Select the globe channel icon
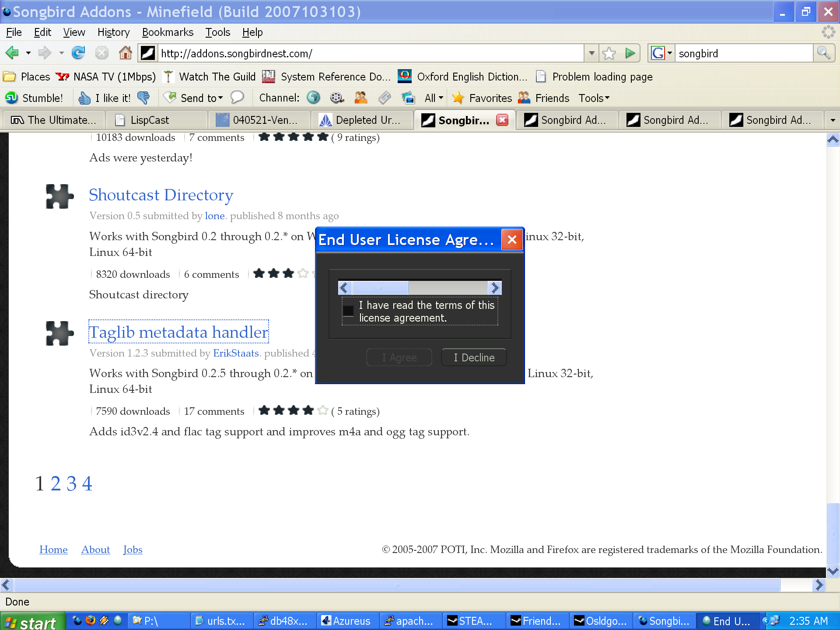The width and height of the screenshot is (840, 630). click(313, 98)
